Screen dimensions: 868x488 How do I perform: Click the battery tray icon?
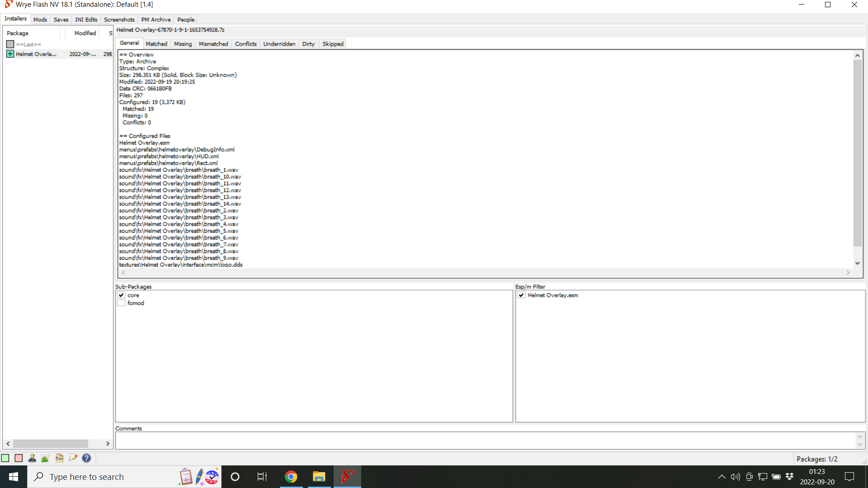coord(776,477)
